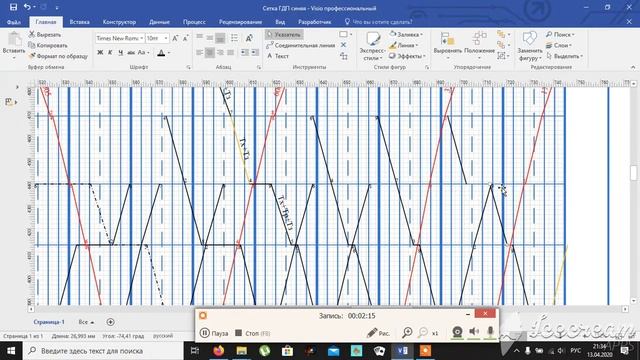Increase font size with the larger A
Viewport: 640px width, 360px height.
click(x=175, y=38)
